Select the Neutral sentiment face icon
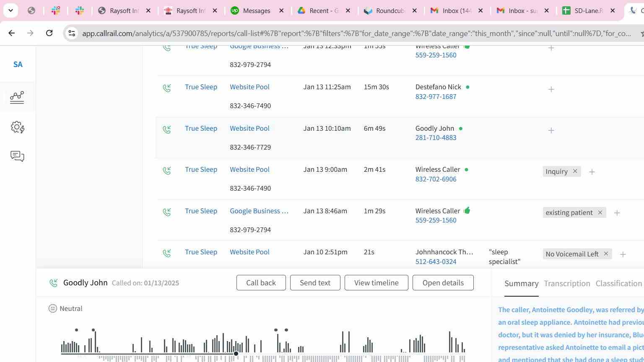The width and height of the screenshot is (644, 362). tap(53, 308)
